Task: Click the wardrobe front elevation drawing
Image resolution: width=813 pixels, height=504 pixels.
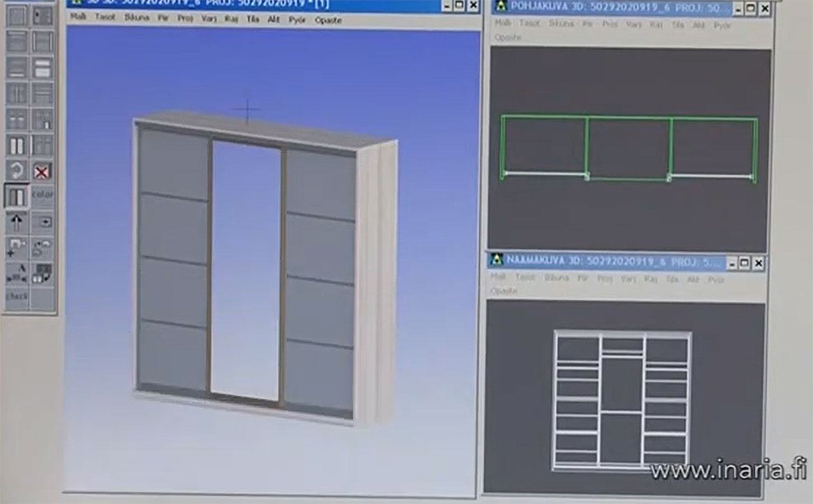Action: pos(622,400)
